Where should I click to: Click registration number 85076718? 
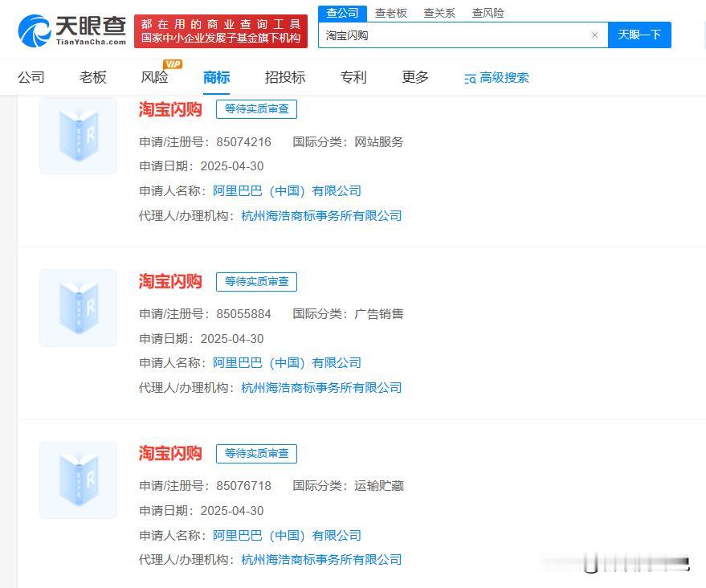(x=243, y=486)
